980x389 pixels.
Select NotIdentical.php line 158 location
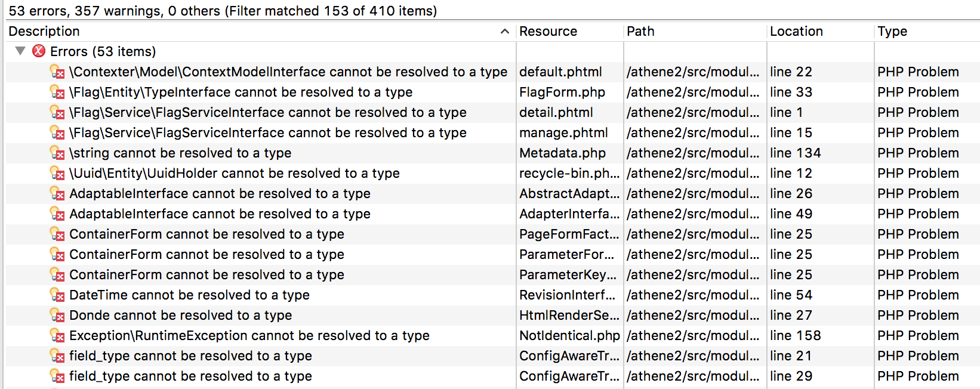point(795,336)
